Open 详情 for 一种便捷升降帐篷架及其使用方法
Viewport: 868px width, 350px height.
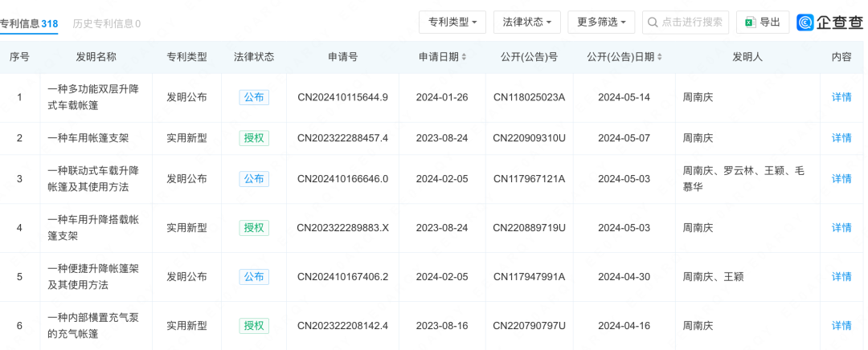pos(841,276)
